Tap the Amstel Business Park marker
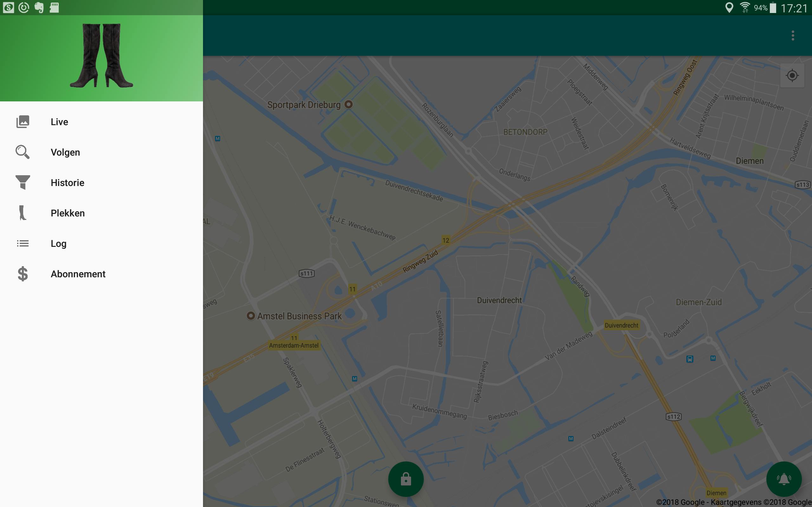Viewport: 812px width, 507px height. click(x=251, y=316)
